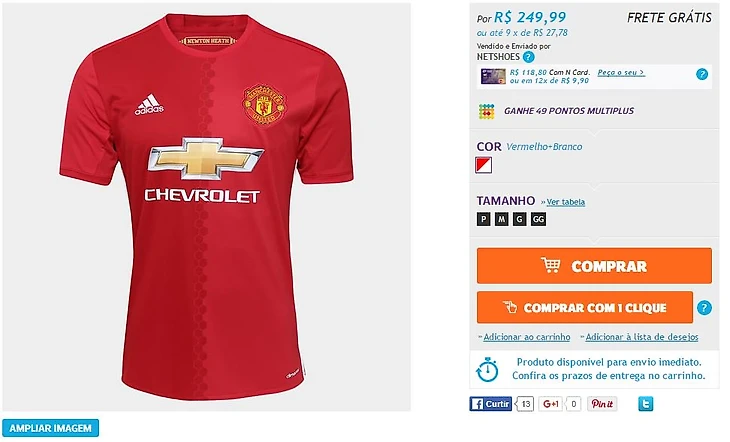Click Adicionar à lista de desejos link
Image resolution: width=730 pixels, height=442 pixels.
tap(642, 337)
